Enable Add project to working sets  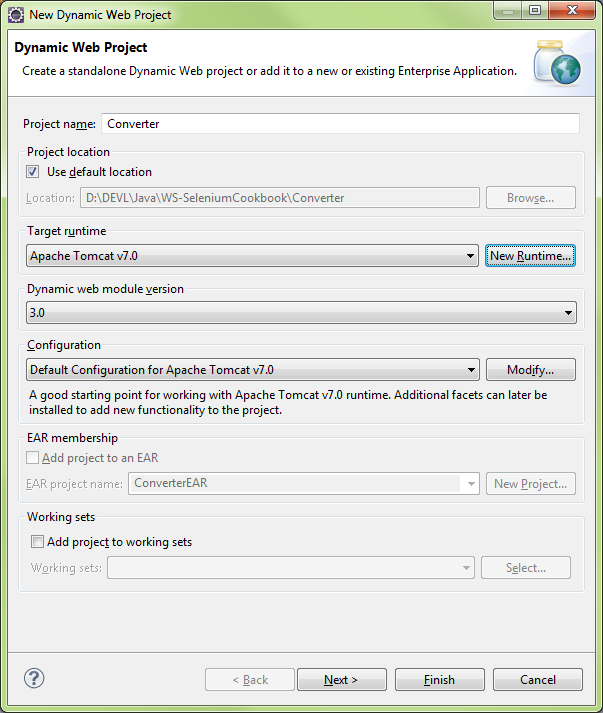coord(38,542)
